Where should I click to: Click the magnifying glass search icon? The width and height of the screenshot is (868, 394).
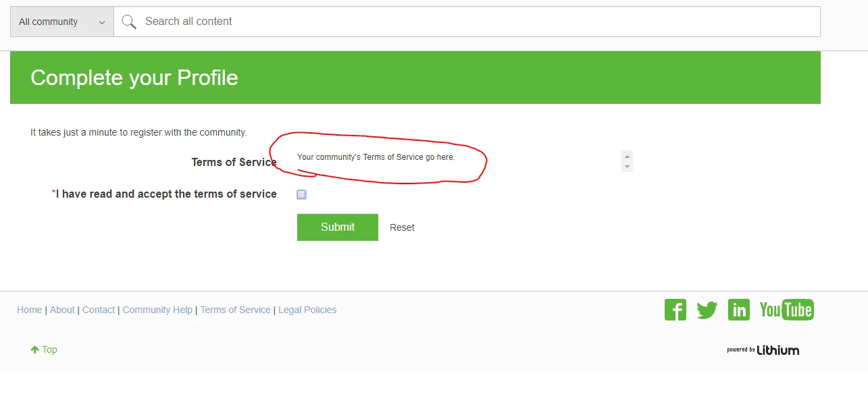click(128, 22)
